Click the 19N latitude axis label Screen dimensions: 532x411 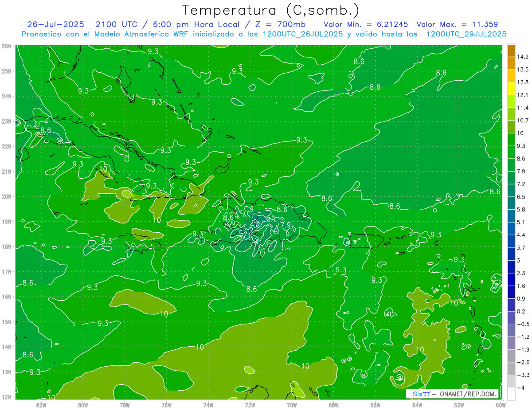[7, 222]
